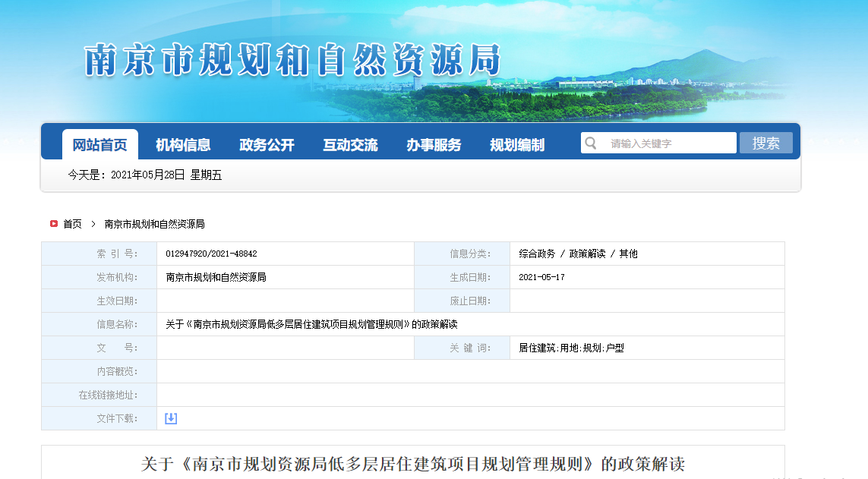
Task: Click keywords value 居住建筑;用地;规划;户型
Action: click(571, 348)
